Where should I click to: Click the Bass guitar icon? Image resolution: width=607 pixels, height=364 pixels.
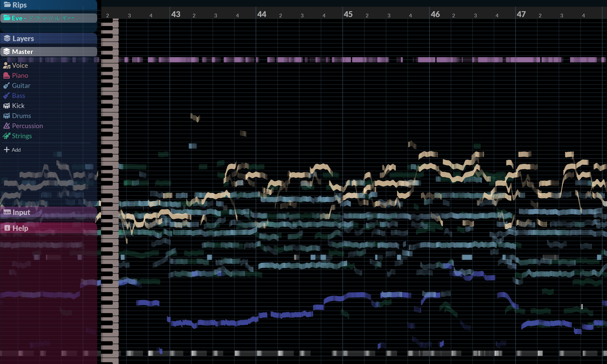click(7, 96)
